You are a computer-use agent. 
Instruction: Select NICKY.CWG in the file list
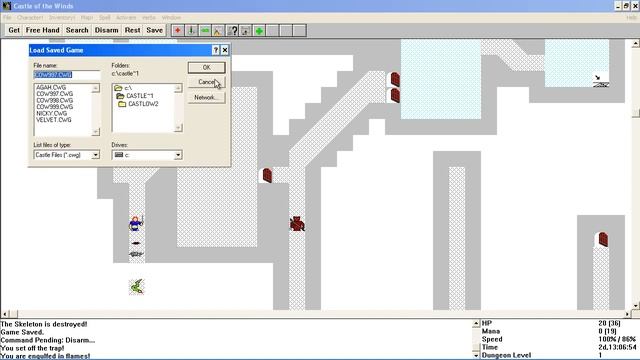coord(51,113)
